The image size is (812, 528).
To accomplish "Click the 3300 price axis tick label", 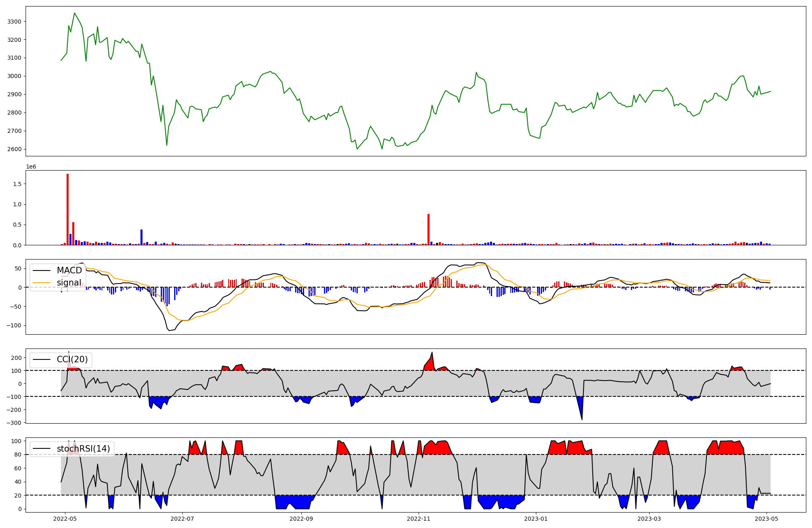I will (15, 22).
